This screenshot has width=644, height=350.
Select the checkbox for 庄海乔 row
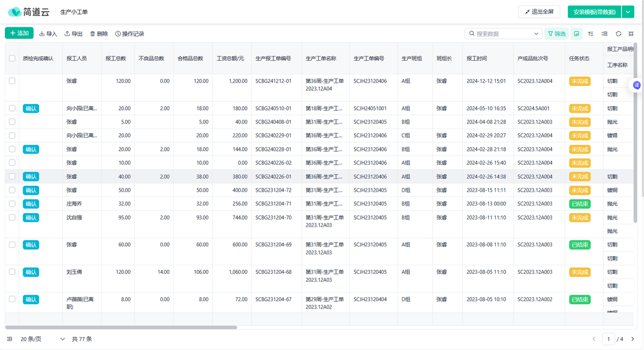(x=12, y=204)
